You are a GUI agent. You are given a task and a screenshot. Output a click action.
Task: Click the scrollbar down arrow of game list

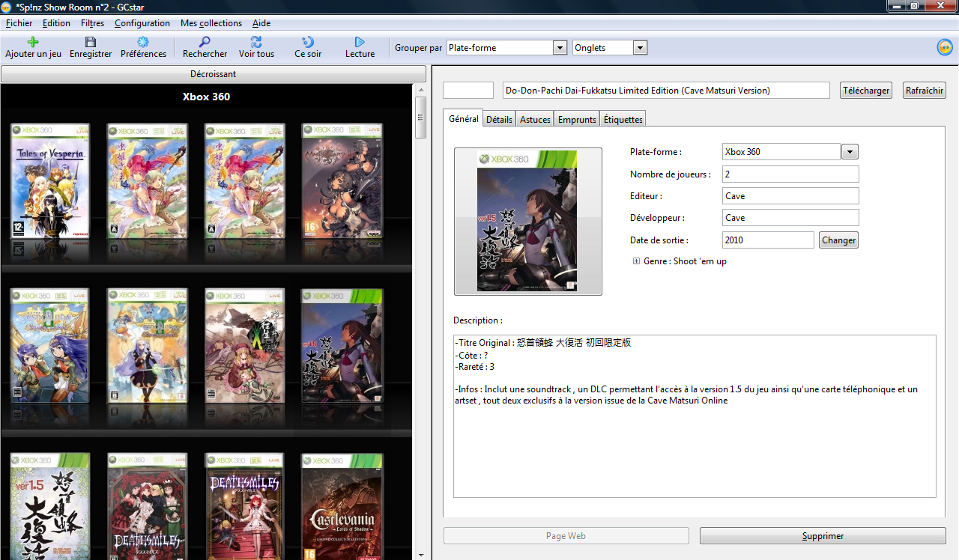point(420,555)
